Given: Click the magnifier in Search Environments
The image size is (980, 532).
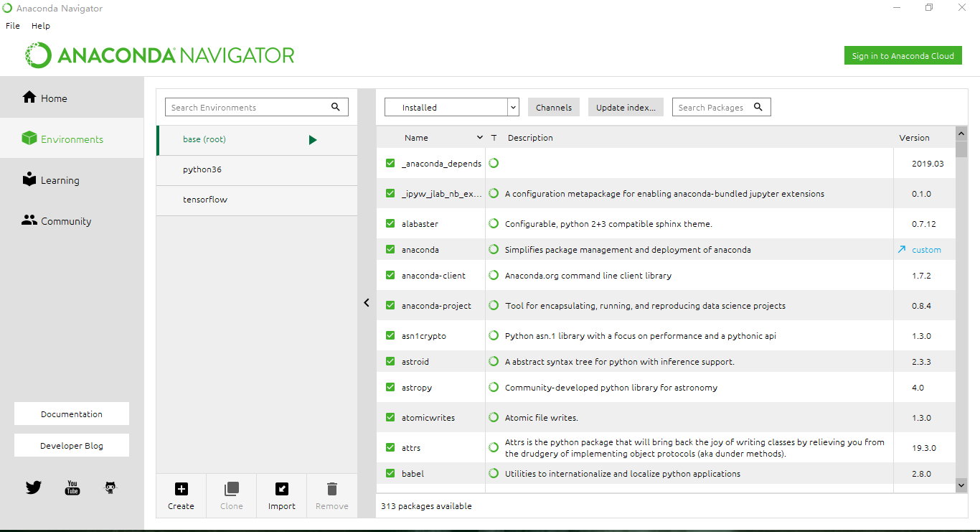Looking at the screenshot, I should tap(335, 107).
